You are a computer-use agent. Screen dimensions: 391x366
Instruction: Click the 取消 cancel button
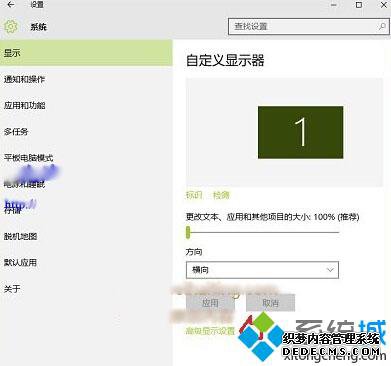tap(270, 303)
